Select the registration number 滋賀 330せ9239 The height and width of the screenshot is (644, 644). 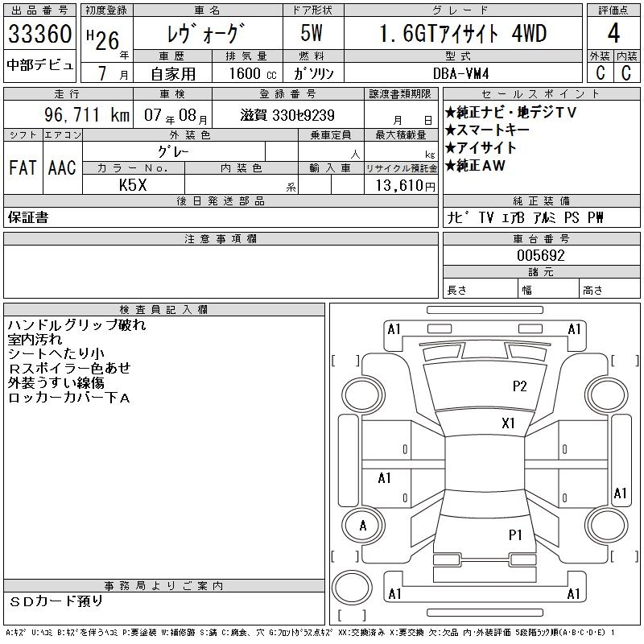click(x=287, y=115)
